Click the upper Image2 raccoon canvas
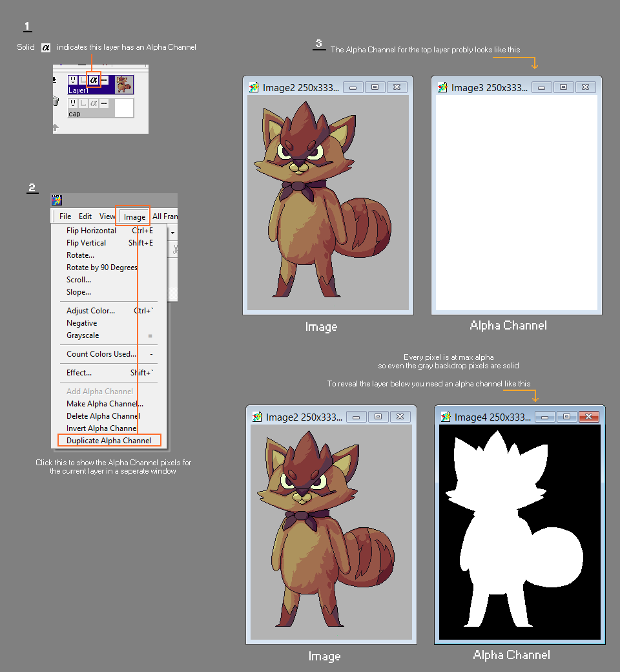 coord(328,203)
